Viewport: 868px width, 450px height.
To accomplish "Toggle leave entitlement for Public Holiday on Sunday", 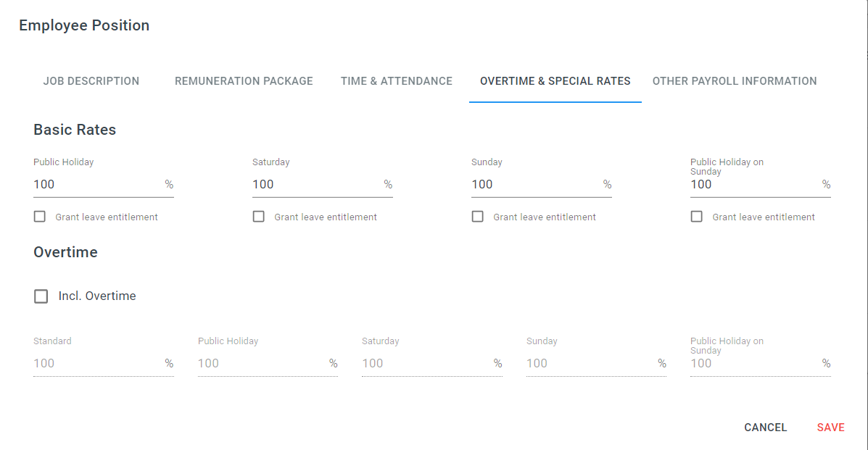I will (696, 217).
